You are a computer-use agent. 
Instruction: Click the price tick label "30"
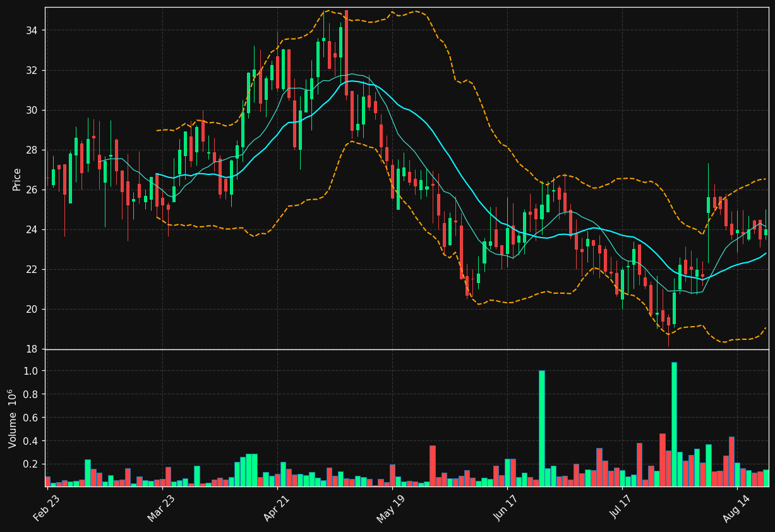32,110
